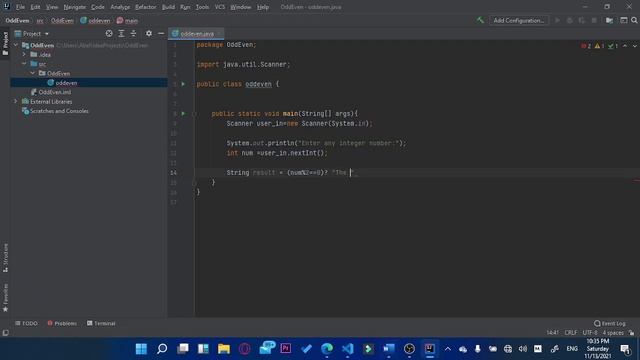Viewport: 640px width, 360px height.
Task: Click the Search Everywhere magnifier icon
Action: tap(634, 20)
